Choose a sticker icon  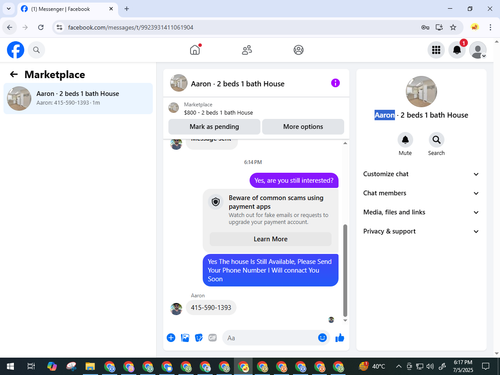(x=199, y=338)
